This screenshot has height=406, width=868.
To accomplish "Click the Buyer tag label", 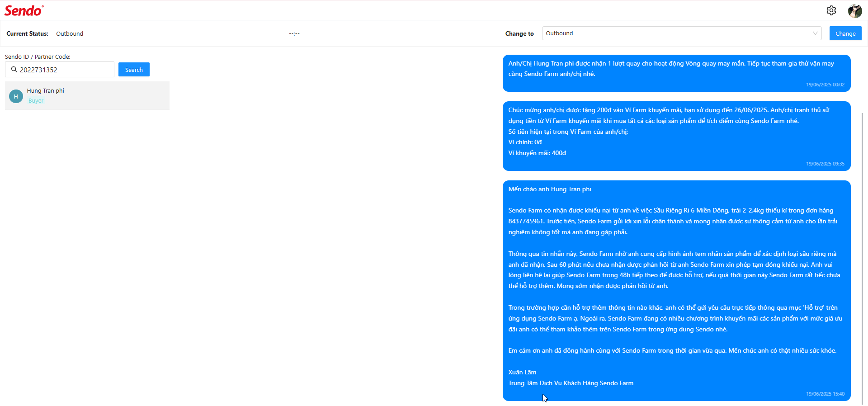I will click(36, 101).
